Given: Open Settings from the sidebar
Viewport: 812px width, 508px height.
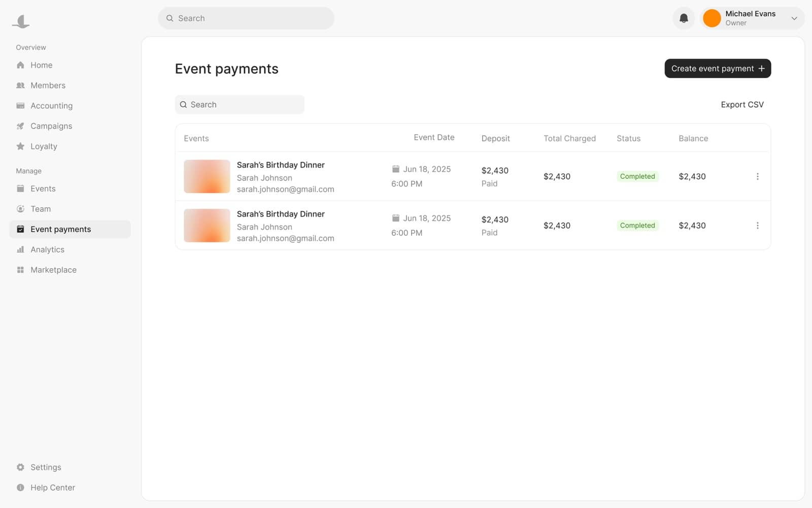Looking at the screenshot, I should point(70,467).
